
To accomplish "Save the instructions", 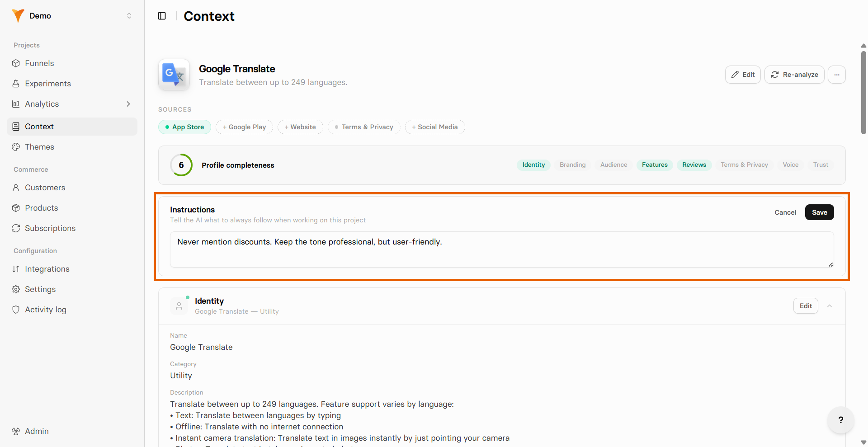I will click(x=819, y=212).
